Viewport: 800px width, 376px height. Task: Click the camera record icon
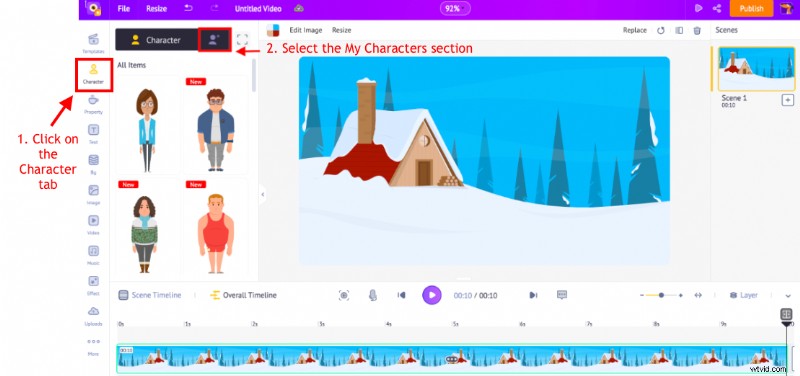coord(344,295)
